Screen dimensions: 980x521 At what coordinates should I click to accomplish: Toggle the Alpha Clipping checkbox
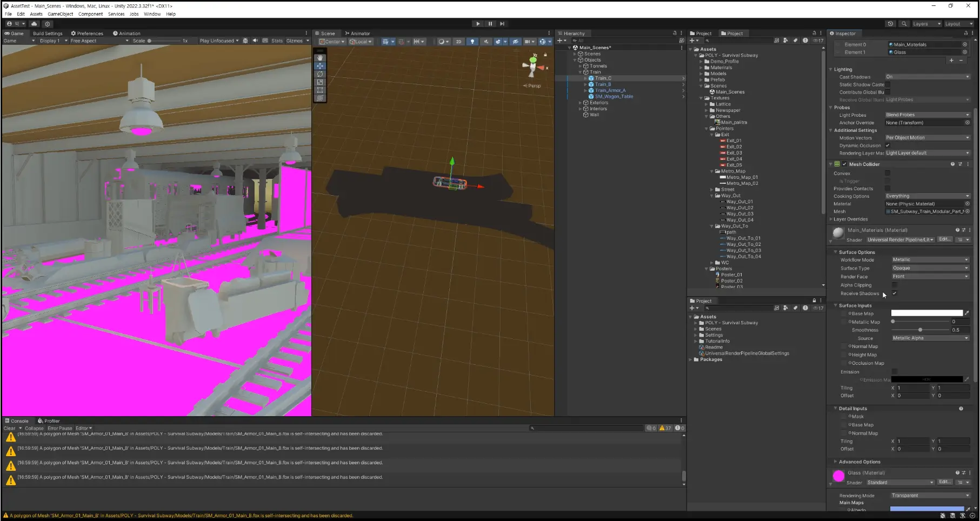tap(895, 285)
